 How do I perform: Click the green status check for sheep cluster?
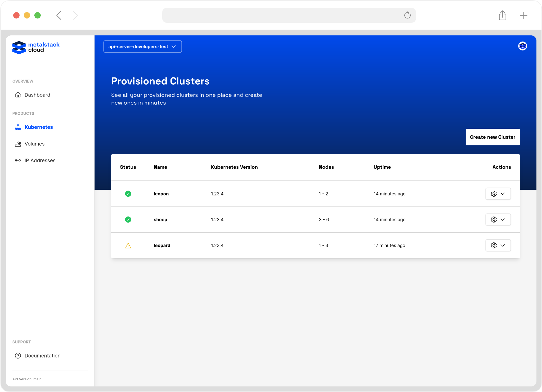pyautogui.click(x=128, y=219)
